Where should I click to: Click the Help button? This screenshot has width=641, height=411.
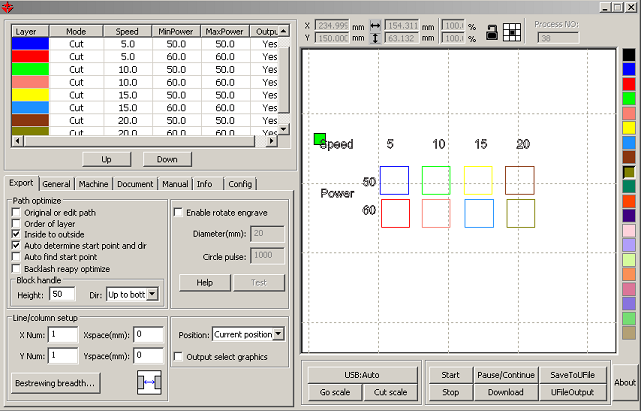205,283
